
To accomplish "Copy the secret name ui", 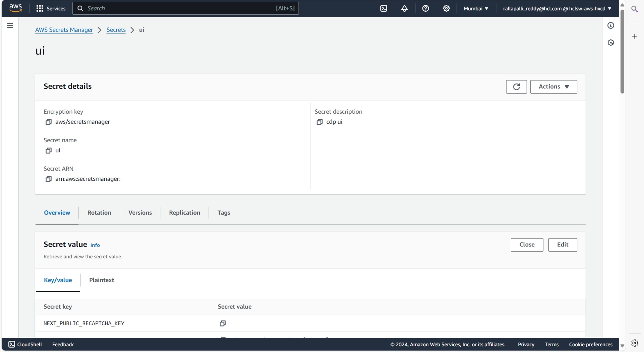I will pyautogui.click(x=49, y=151).
